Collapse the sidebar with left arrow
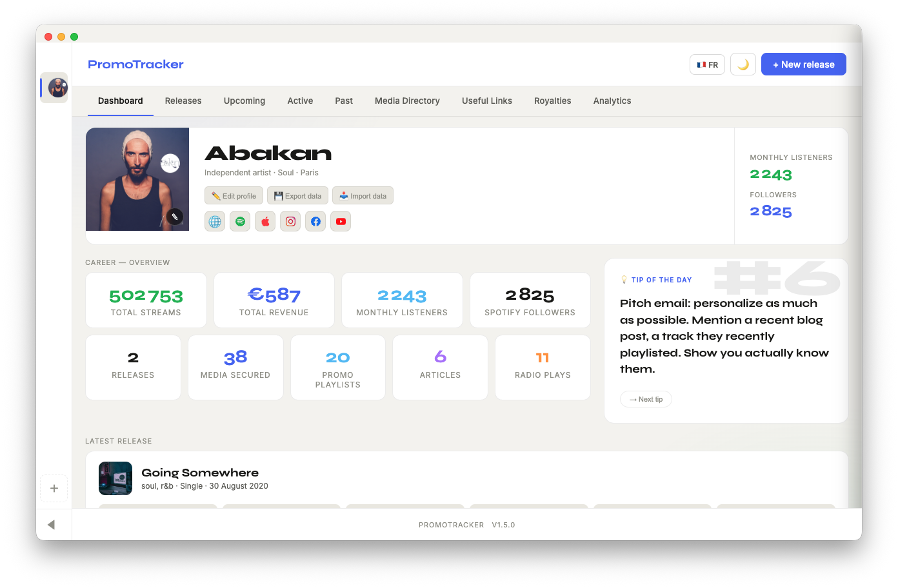Viewport: 898px width, 588px height. pos(51,525)
